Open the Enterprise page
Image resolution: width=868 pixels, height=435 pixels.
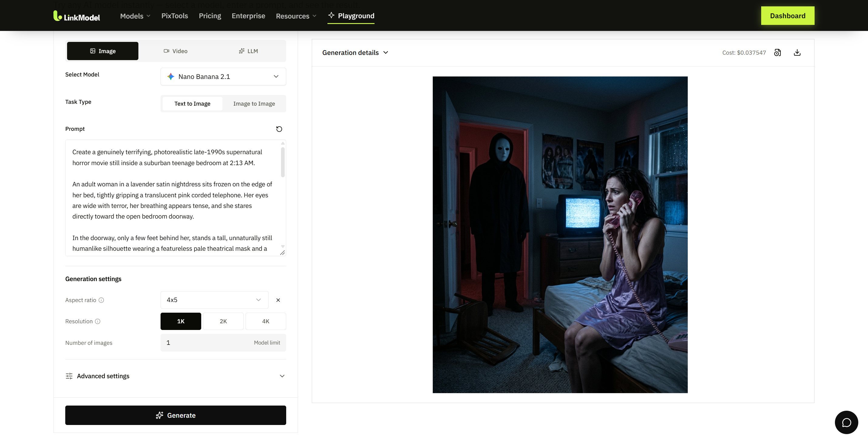(x=248, y=16)
